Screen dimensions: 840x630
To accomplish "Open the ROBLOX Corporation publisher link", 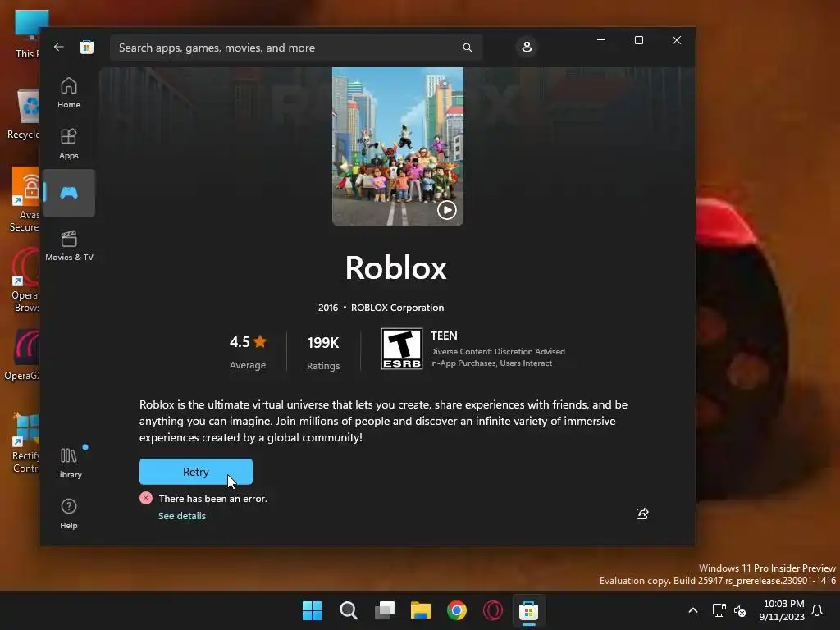I will [x=397, y=308].
